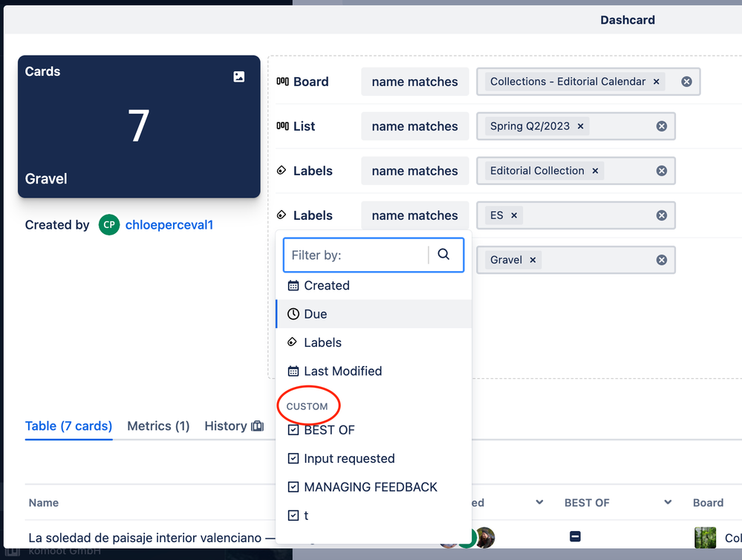Remove the Gravel label tag
Image resolution: width=742 pixels, height=560 pixels.
point(533,260)
